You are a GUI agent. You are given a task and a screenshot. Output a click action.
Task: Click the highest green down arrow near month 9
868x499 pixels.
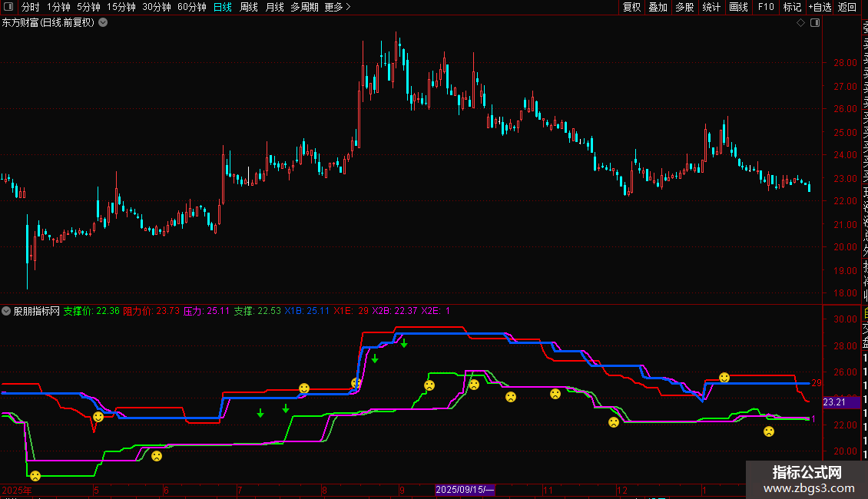[x=404, y=344]
